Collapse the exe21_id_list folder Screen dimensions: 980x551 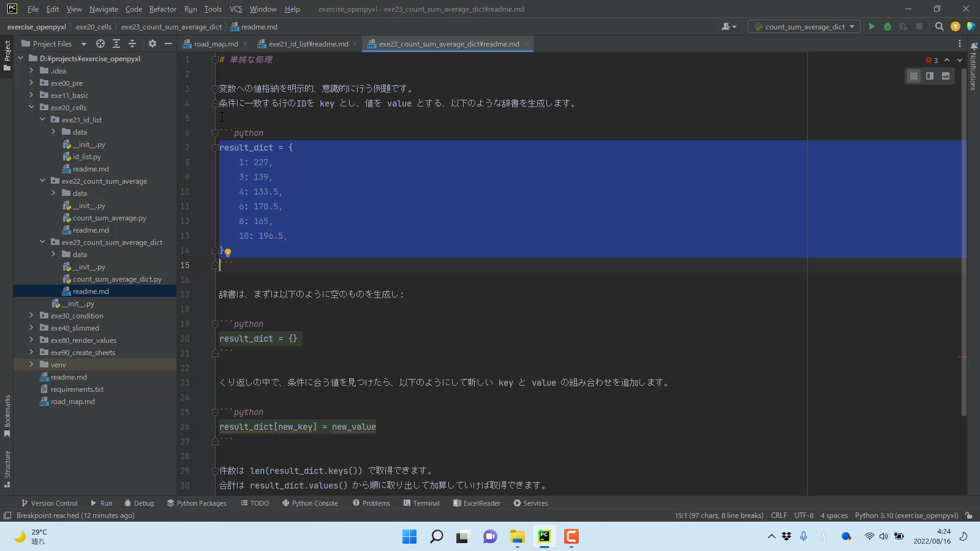[x=42, y=120]
